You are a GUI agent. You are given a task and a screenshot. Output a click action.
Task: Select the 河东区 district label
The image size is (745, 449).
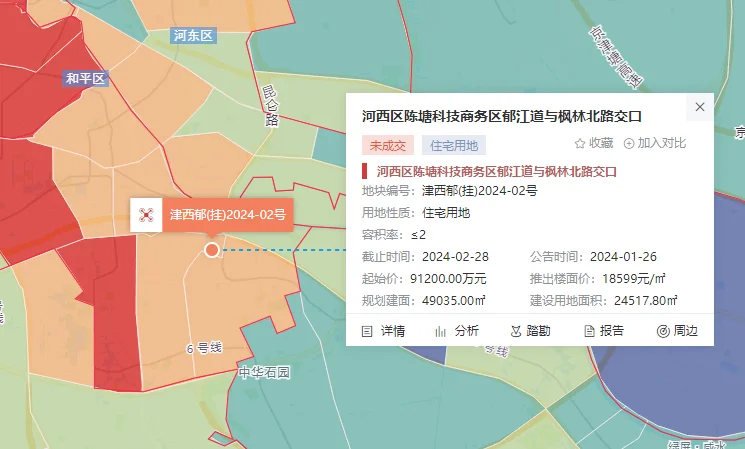(x=193, y=36)
